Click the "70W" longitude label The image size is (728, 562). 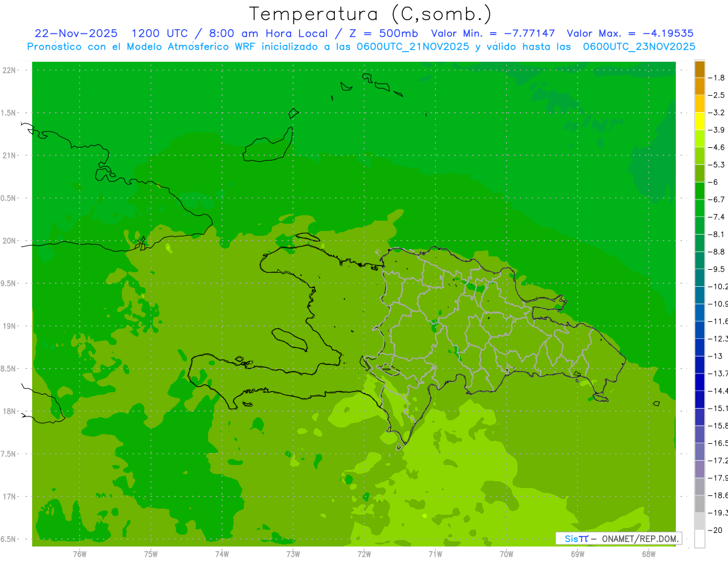point(507,554)
